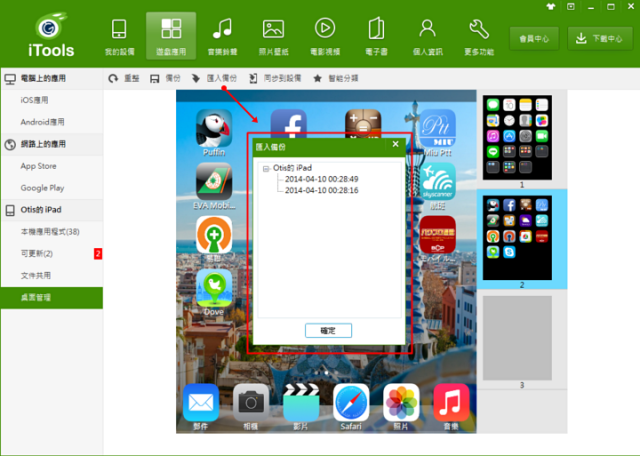Click the iTools logo

pos(51,35)
